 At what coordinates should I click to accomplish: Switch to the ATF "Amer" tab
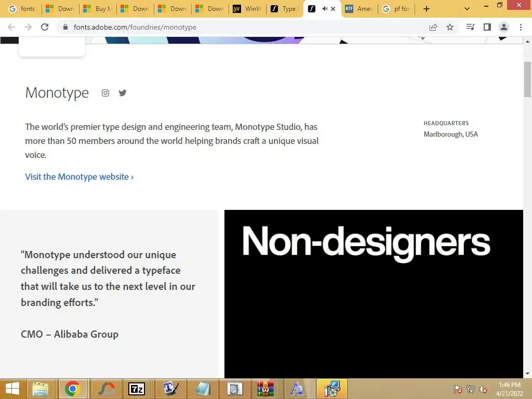click(x=360, y=9)
